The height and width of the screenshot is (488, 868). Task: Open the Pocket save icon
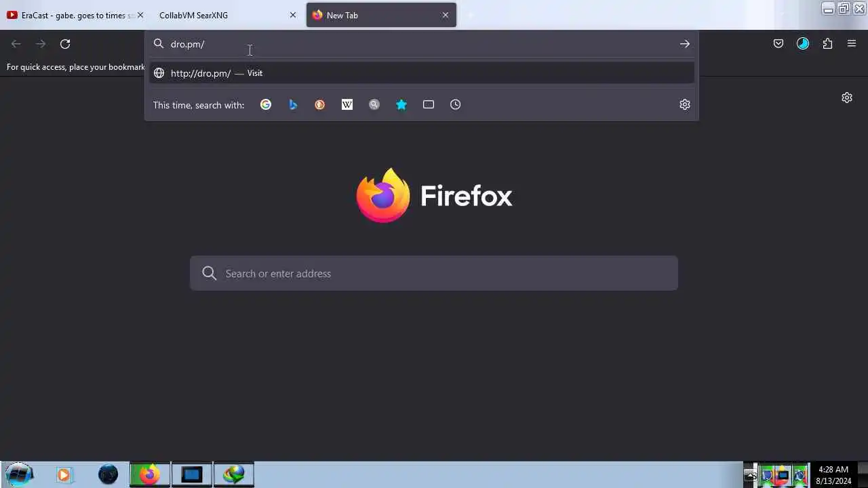pyautogui.click(x=778, y=44)
